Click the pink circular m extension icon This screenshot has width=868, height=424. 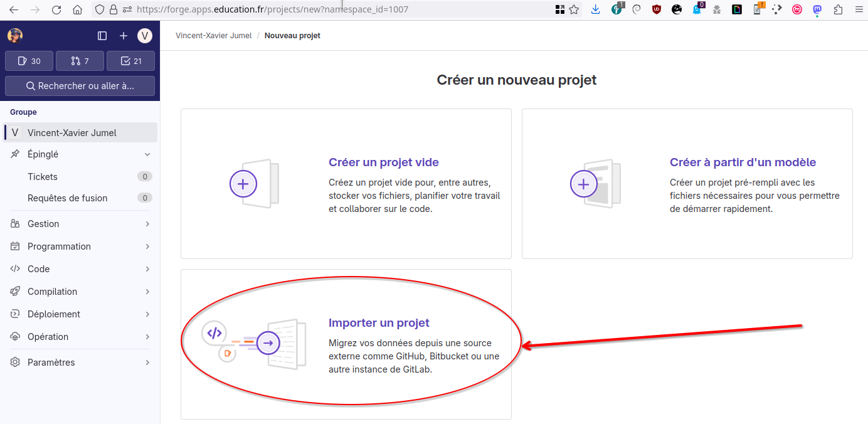pos(797,9)
